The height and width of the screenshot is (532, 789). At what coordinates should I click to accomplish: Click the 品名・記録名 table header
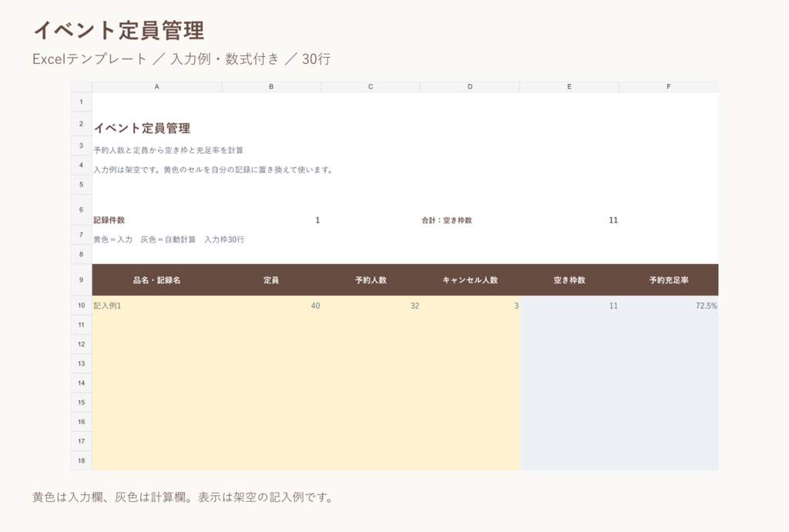(156, 280)
